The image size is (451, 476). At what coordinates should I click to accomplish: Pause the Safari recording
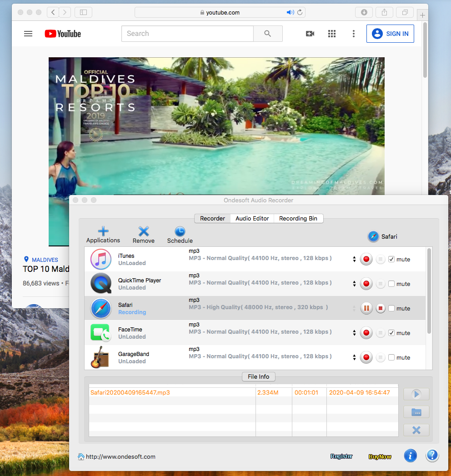coord(366,309)
